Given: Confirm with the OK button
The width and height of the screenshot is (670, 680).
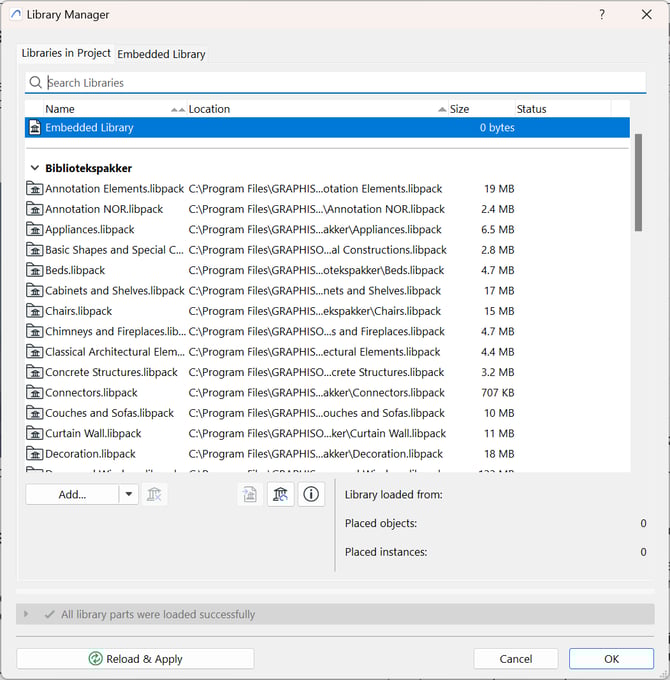Looking at the screenshot, I should click(x=611, y=659).
